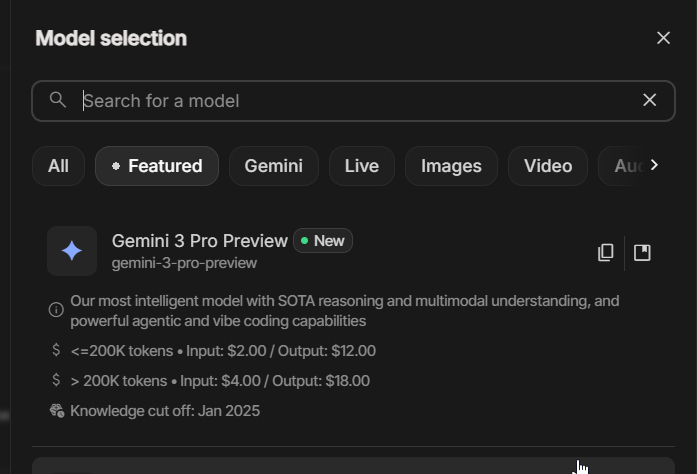This screenshot has width=697, height=474.
Task: Click the Gemini sparkle model icon
Action: pyautogui.click(x=72, y=251)
